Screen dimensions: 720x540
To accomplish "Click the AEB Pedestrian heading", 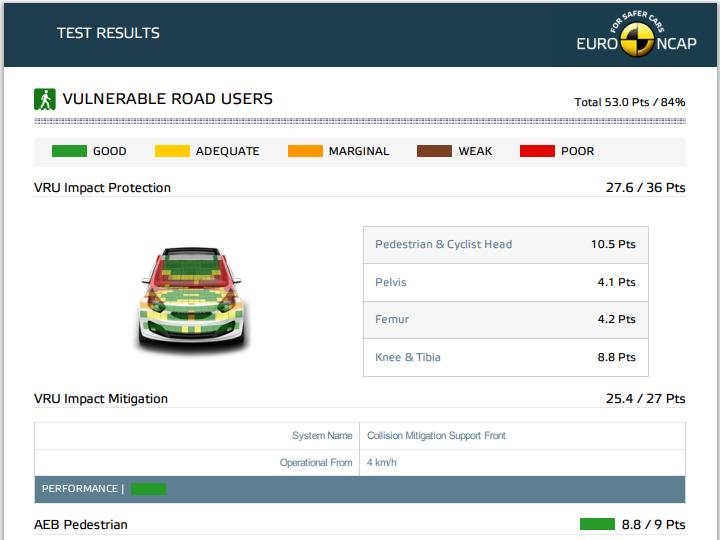I will (81, 524).
